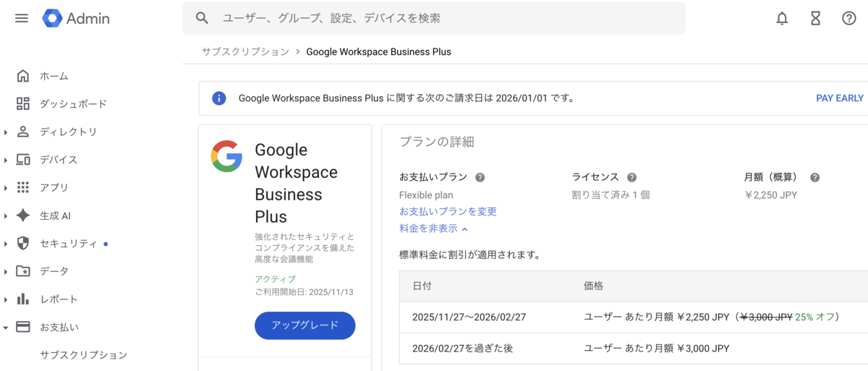Expand the データ menu arrow
Screen dimensions: 868x371
[6, 271]
